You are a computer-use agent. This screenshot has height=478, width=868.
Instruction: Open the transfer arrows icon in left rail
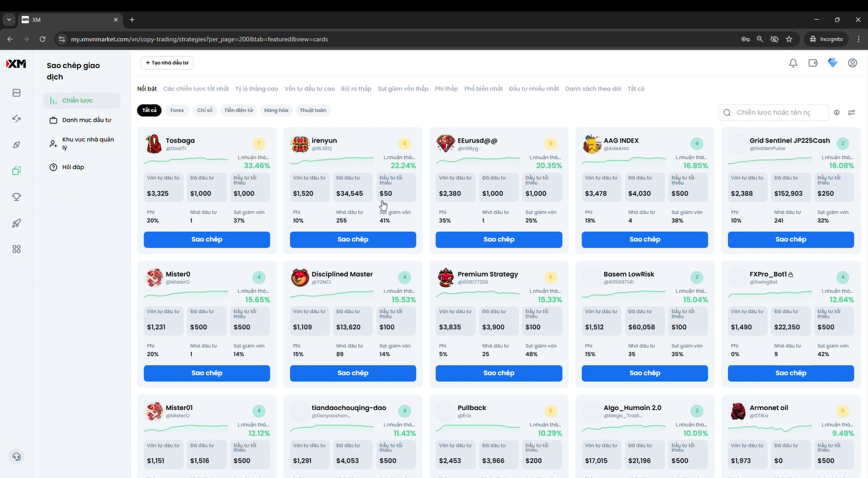pyautogui.click(x=17, y=118)
